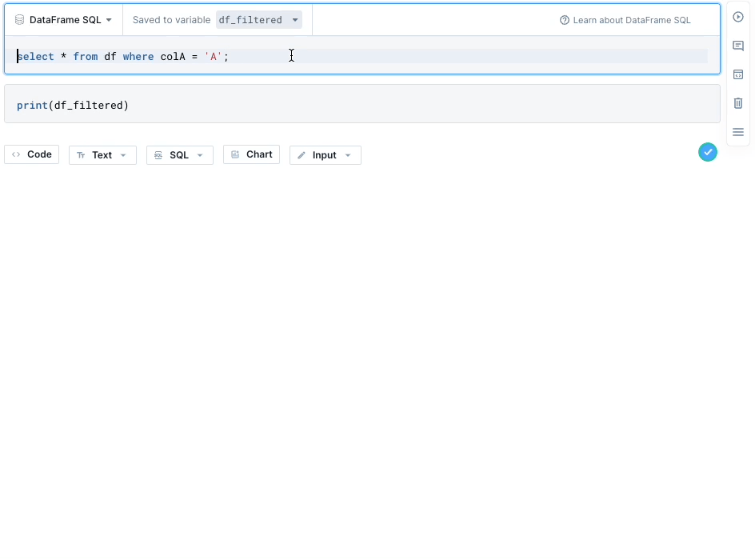The width and height of the screenshot is (755, 560).
Task: Expand the SQL cell type dropdown
Action: tap(180, 155)
